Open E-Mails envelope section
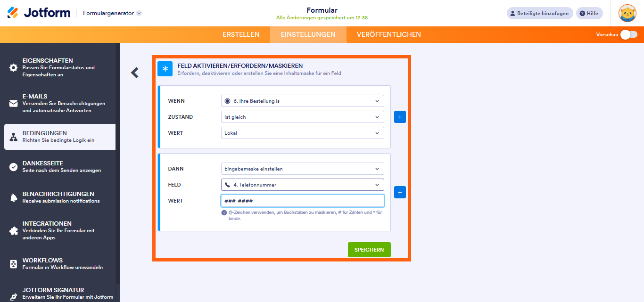This screenshot has height=302, width=644. [x=14, y=103]
